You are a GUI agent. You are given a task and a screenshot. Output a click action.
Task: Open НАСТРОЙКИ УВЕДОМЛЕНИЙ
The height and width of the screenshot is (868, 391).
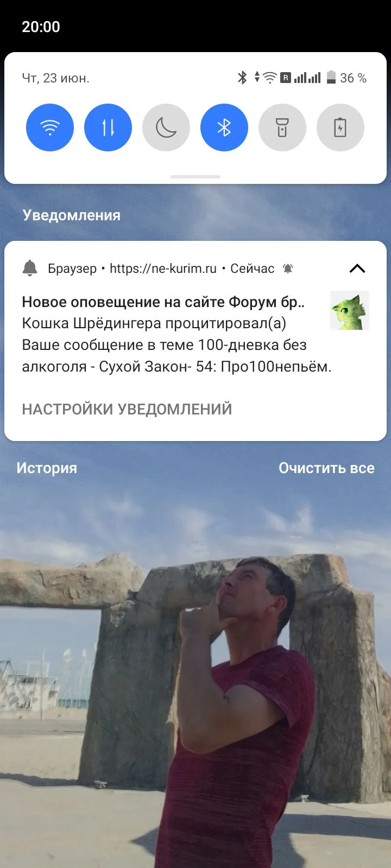[127, 409]
